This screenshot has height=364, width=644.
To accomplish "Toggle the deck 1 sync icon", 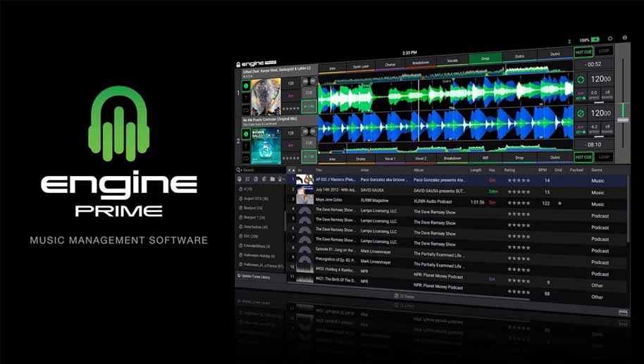I will point(581,80).
